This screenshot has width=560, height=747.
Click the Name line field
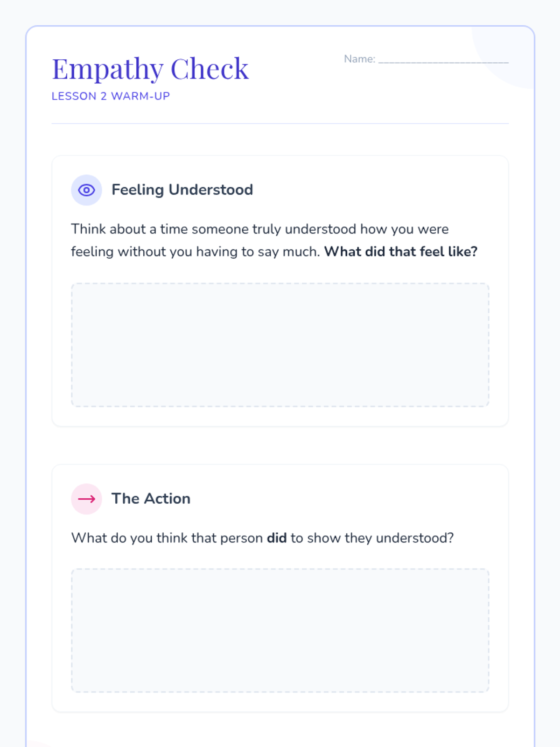(x=443, y=59)
